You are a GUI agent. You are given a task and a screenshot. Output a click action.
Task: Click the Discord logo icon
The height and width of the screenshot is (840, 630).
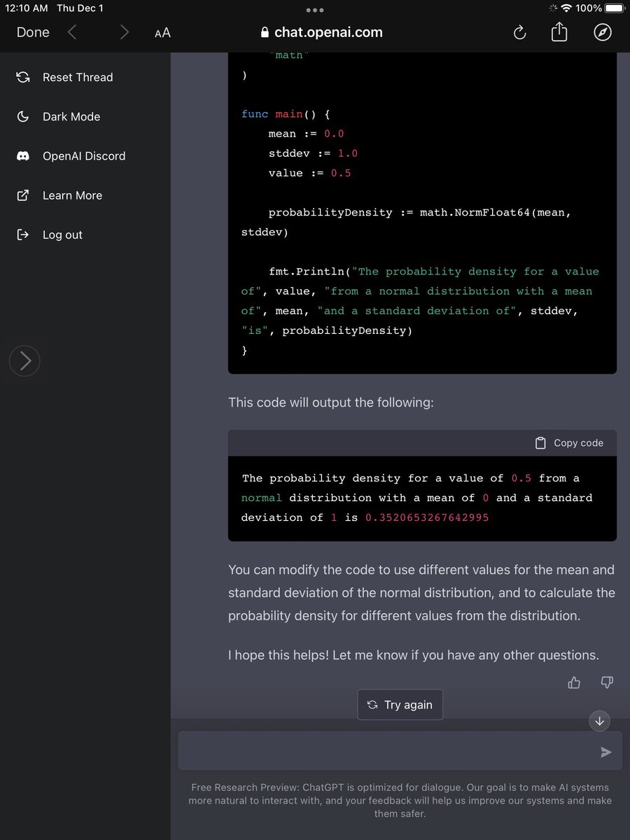click(23, 156)
